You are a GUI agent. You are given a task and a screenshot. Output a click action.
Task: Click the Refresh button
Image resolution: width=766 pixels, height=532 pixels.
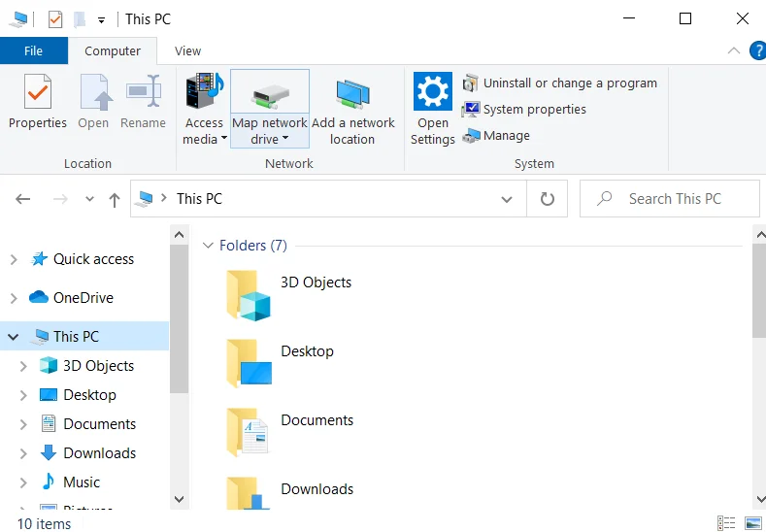(x=548, y=199)
